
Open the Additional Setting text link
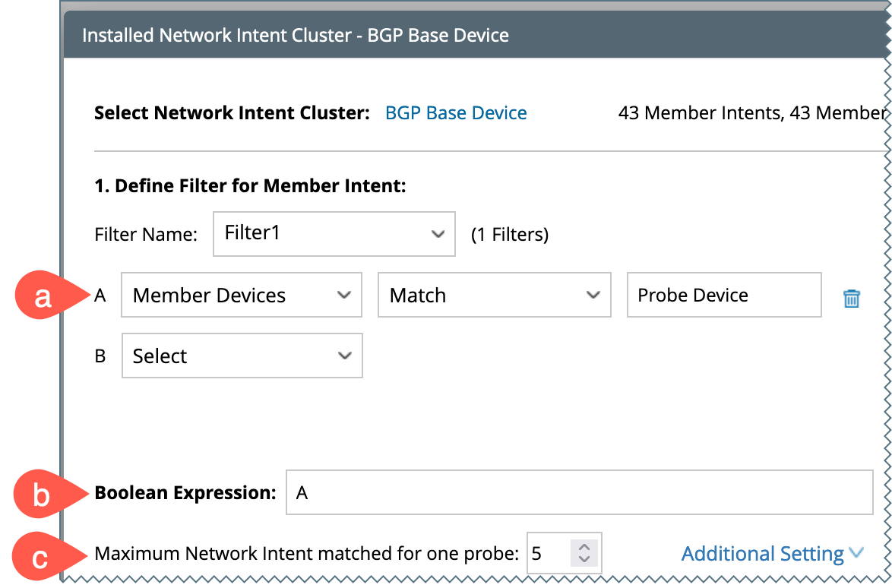(x=762, y=555)
